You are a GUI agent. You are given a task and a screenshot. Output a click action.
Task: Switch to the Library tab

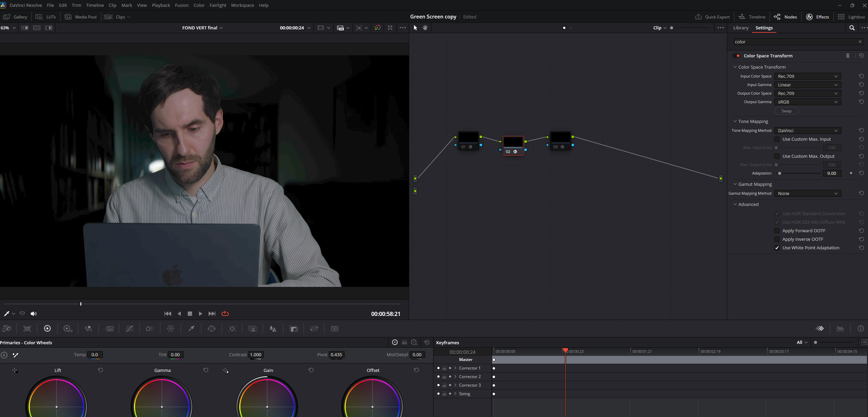[x=740, y=28]
